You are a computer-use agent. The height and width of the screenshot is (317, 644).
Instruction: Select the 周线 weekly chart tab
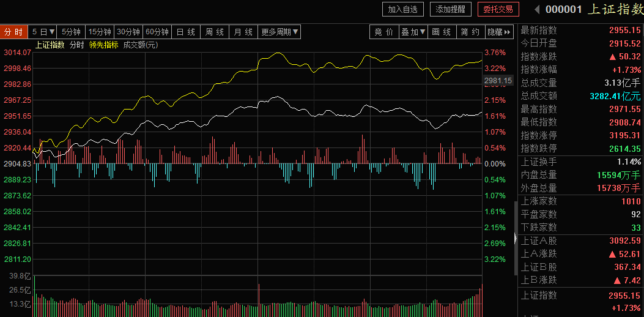(x=215, y=32)
